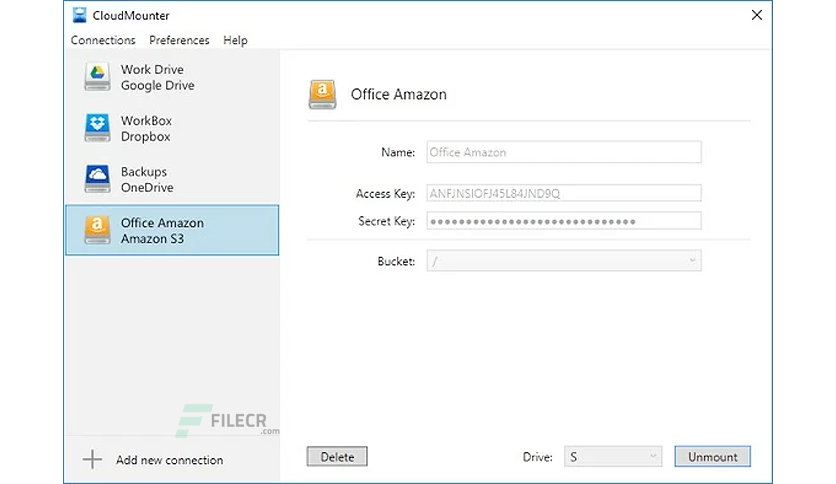This screenshot has width=836, height=484.
Task: Click Add new connection
Action: tap(170, 460)
